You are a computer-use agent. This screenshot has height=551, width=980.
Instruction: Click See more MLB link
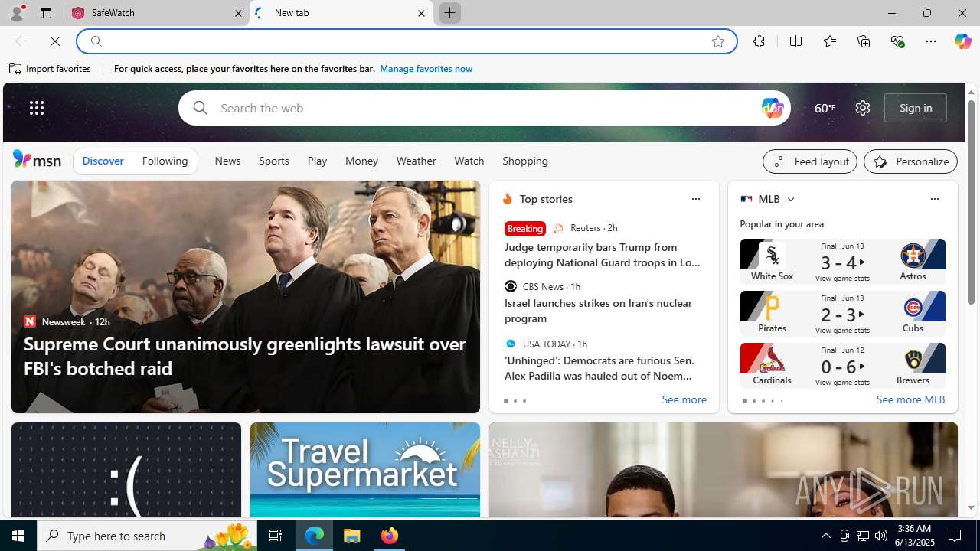point(910,399)
